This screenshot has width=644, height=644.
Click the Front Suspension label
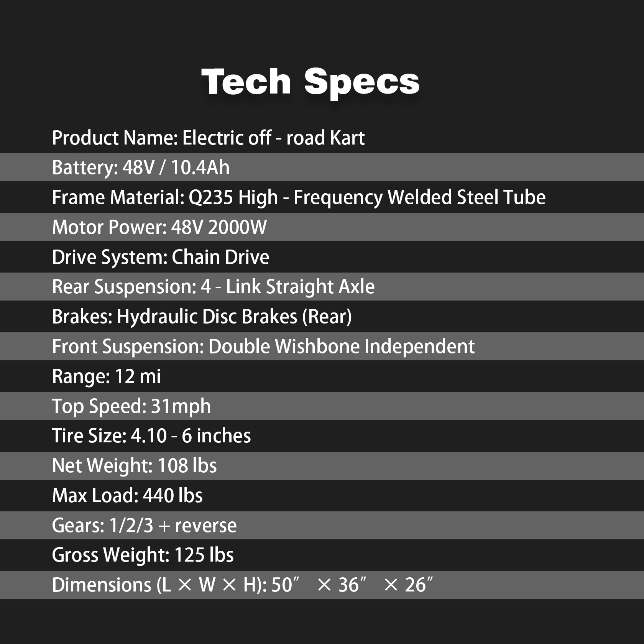click(128, 347)
